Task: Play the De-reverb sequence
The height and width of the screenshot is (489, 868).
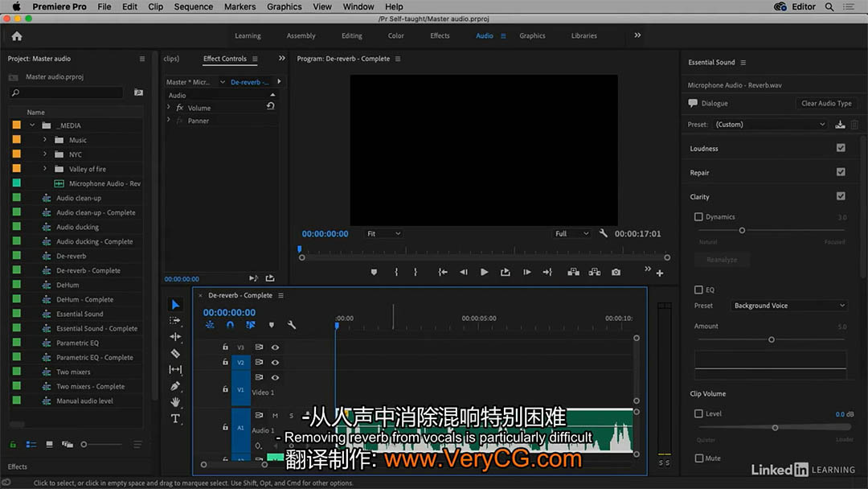Action: pyautogui.click(x=485, y=273)
